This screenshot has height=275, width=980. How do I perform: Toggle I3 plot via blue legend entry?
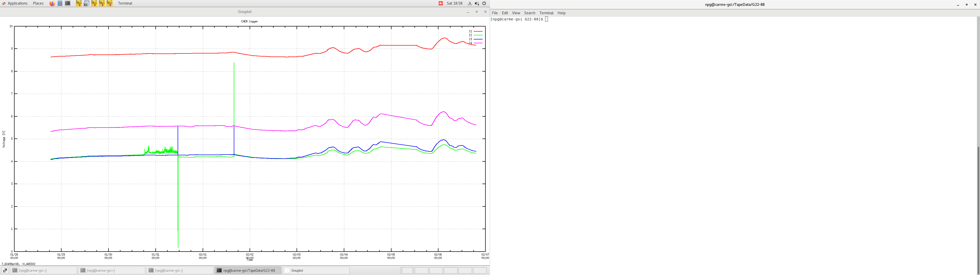tap(475, 39)
